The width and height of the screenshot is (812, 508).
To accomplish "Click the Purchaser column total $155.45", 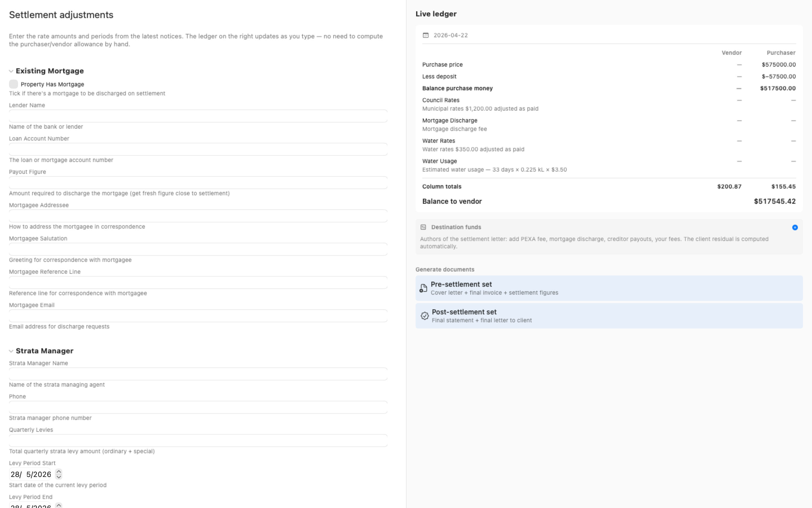I will (783, 187).
